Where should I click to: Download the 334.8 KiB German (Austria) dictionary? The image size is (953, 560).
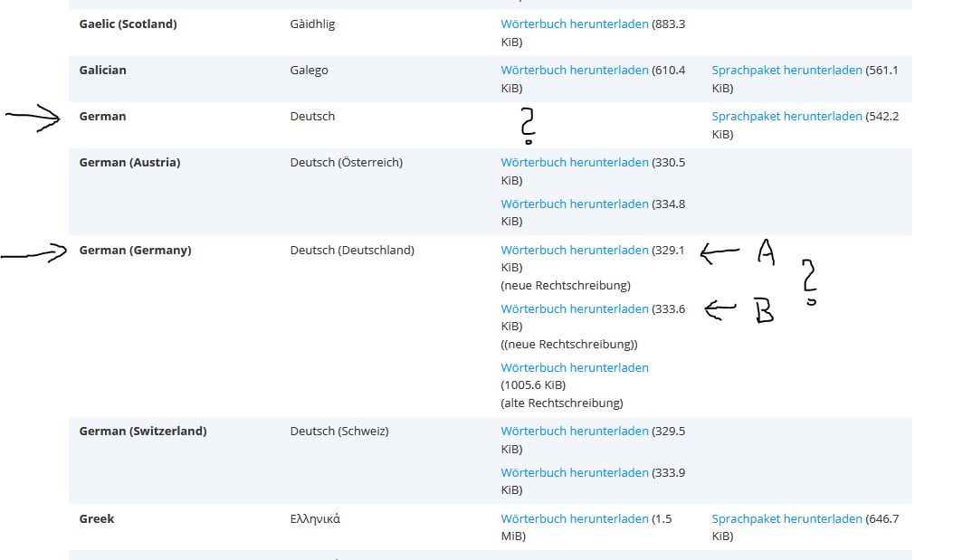pyautogui.click(x=575, y=204)
